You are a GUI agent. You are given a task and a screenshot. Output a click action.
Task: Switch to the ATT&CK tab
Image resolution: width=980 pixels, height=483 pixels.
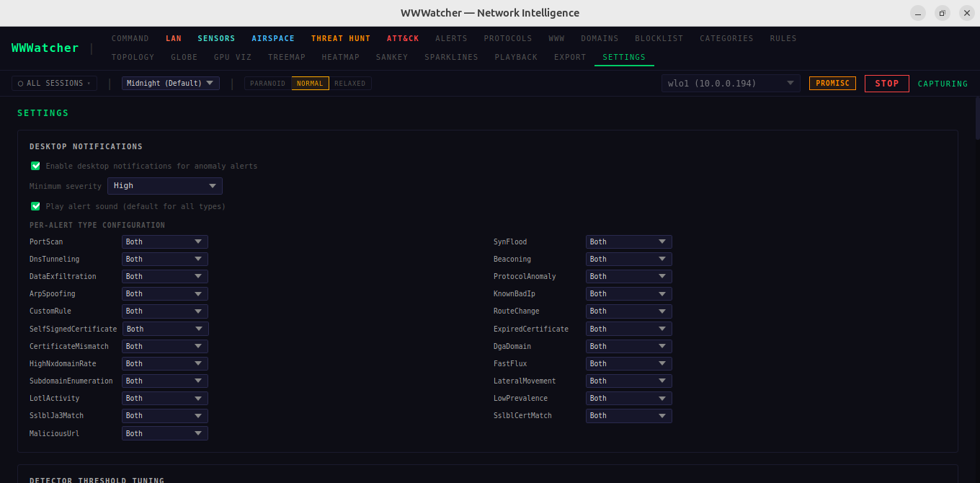[x=403, y=38]
